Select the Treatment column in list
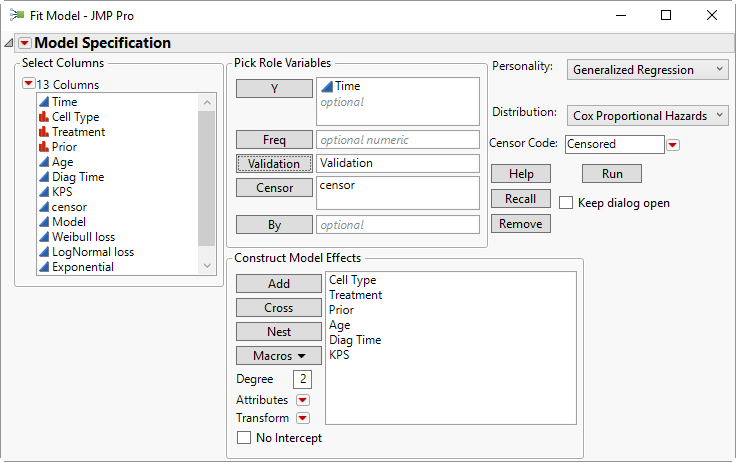Image resolution: width=736 pixels, height=462 pixels. (78, 132)
